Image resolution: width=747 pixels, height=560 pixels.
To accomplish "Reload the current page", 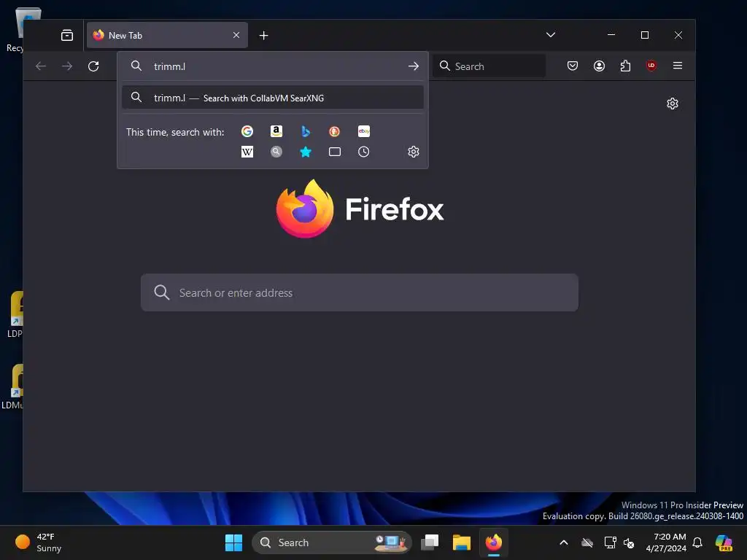I will click(93, 66).
